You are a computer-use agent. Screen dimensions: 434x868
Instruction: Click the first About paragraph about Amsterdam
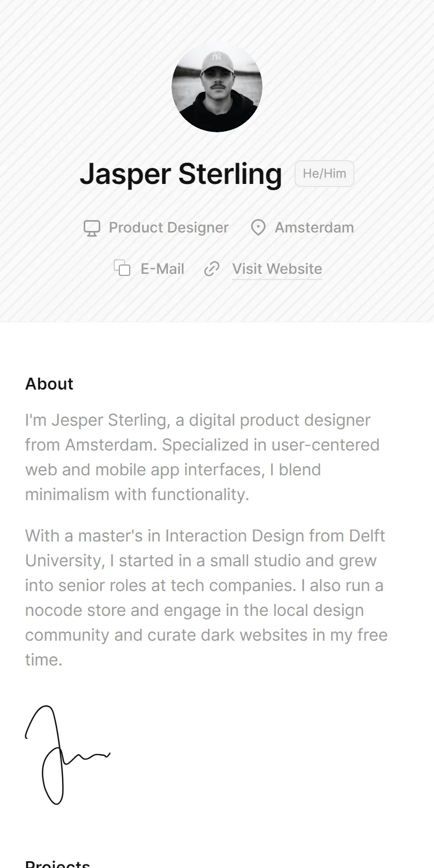(203, 457)
